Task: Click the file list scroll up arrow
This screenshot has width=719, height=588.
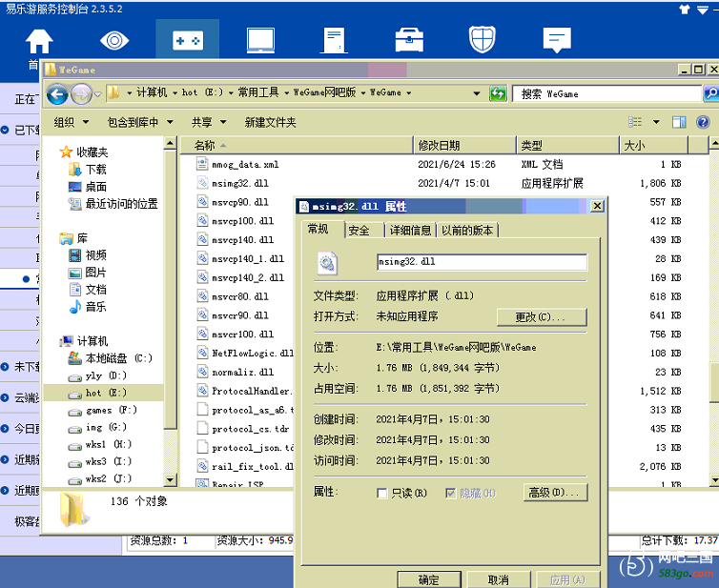Action: point(714,144)
